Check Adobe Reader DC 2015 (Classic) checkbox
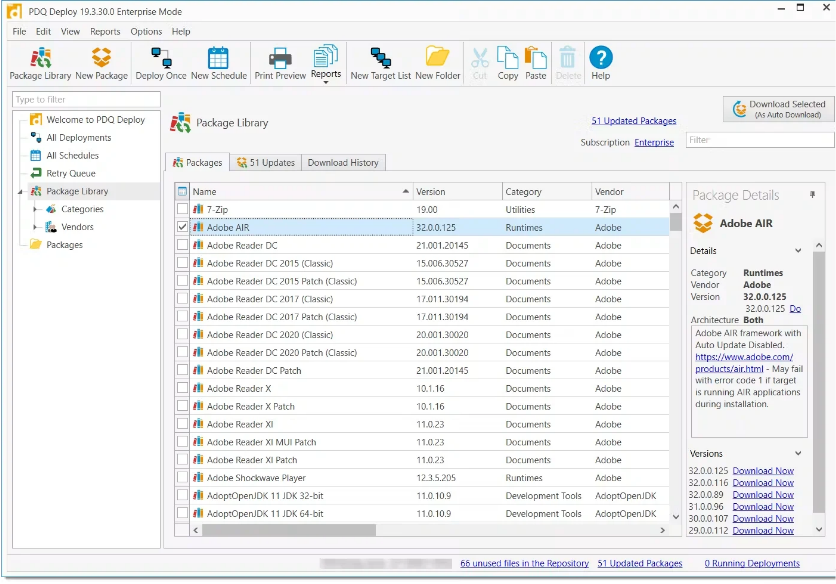 click(182, 263)
